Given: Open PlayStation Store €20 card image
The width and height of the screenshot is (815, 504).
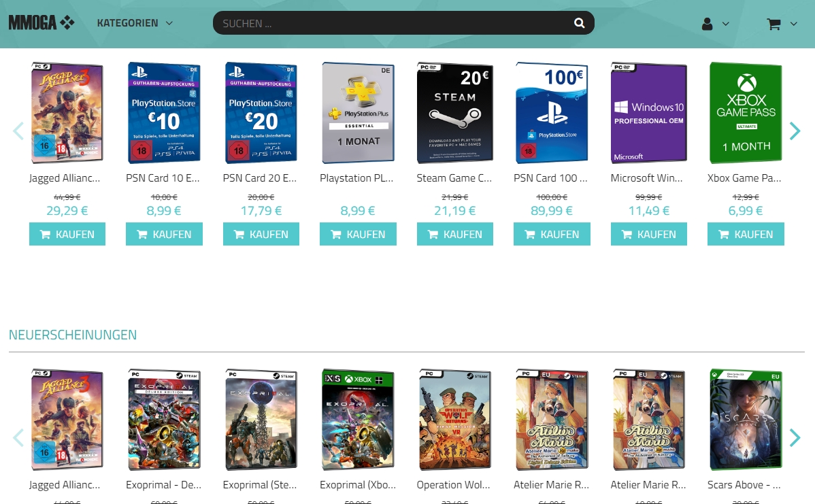Looking at the screenshot, I should coord(261,113).
